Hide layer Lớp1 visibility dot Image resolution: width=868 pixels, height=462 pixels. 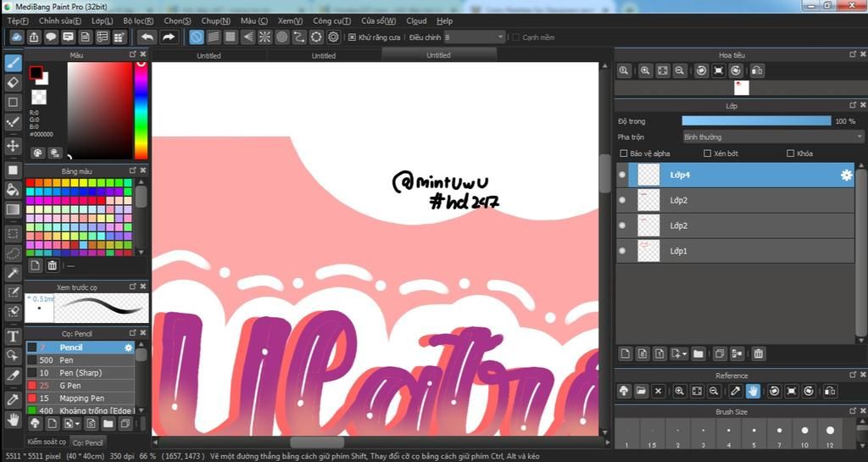coord(622,251)
